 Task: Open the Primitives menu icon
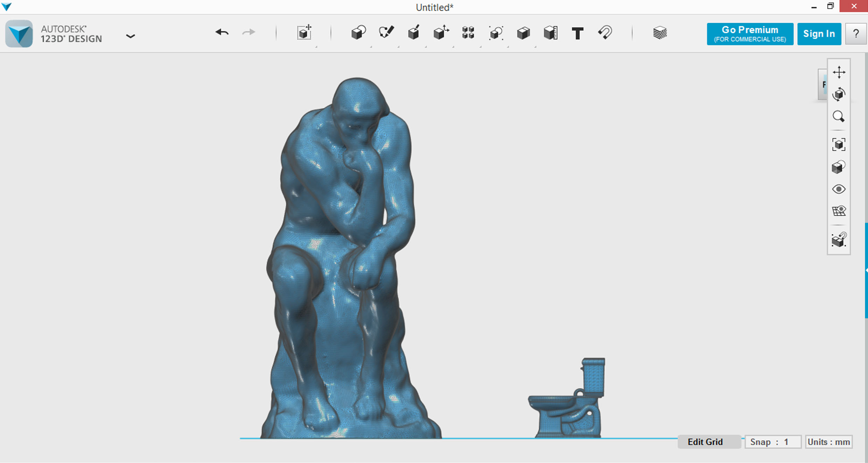pos(358,33)
